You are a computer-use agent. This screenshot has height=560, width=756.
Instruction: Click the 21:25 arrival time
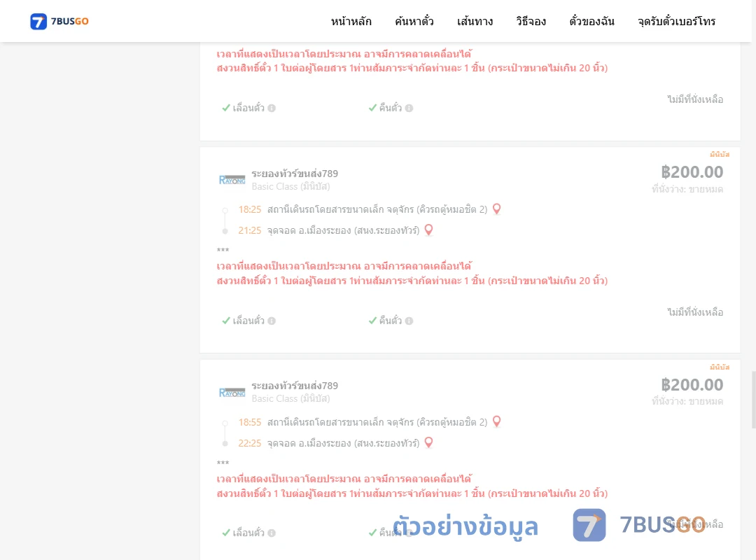point(250,230)
